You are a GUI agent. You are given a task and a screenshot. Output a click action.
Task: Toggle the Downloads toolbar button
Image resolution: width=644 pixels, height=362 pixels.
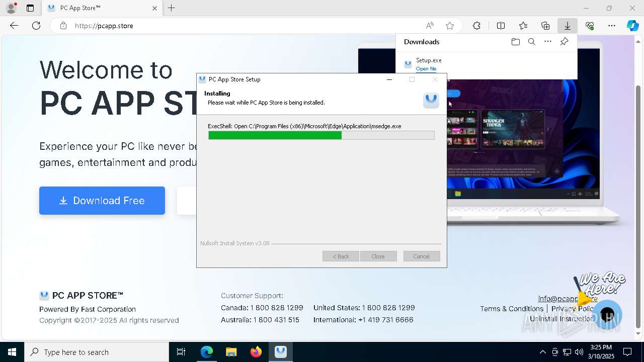(x=568, y=26)
